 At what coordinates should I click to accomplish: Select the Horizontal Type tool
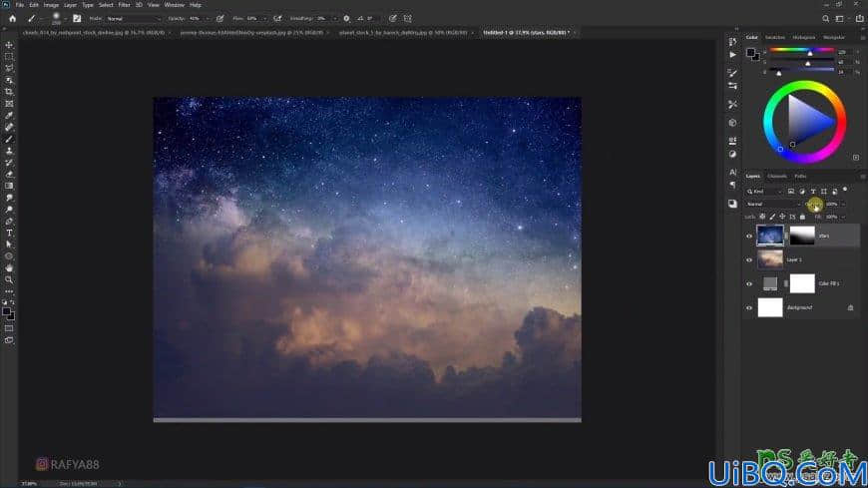tap(9, 233)
